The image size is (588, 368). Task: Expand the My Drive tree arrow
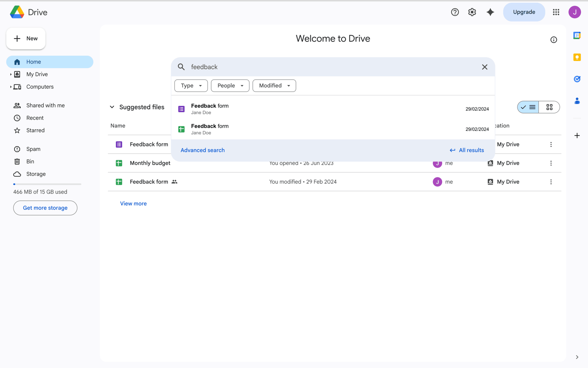(11, 74)
